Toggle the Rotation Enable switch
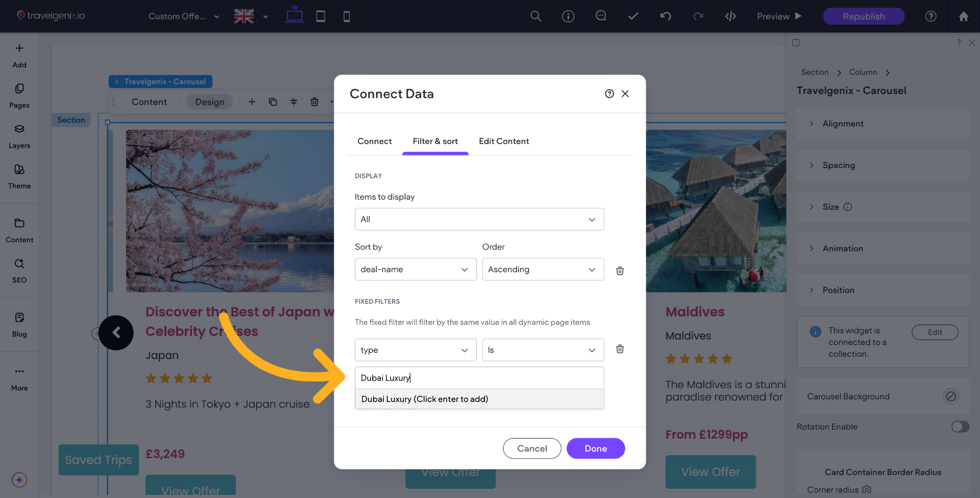The image size is (980, 498). pyautogui.click(x=960, y=426)
